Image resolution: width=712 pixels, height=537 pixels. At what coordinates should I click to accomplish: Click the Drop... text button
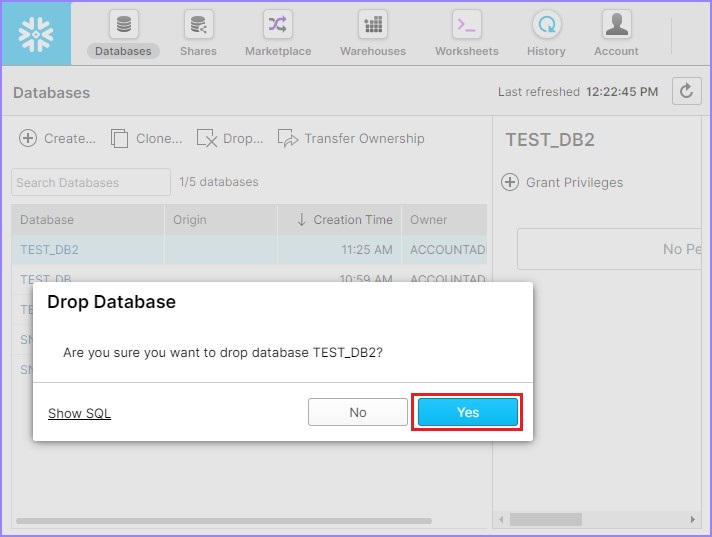pyautogui.click(x=243, y=138)
